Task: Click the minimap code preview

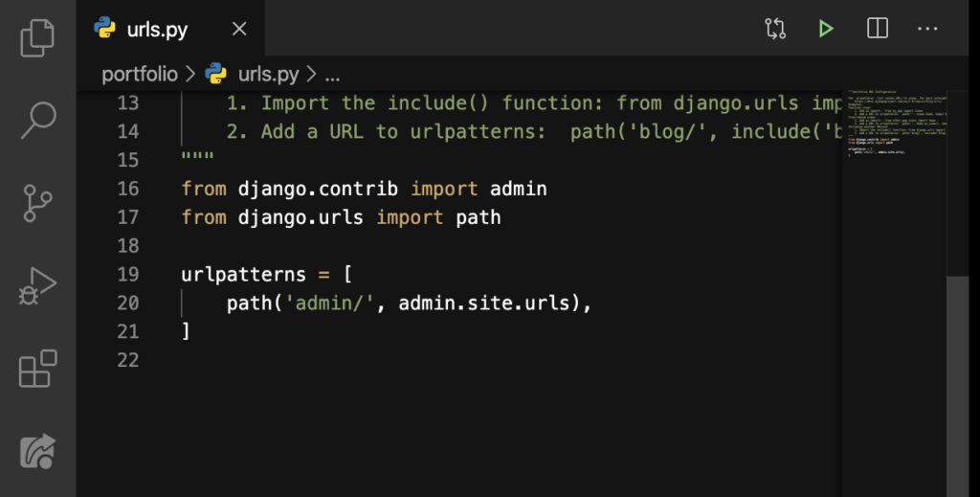Action: coord(896,124)
